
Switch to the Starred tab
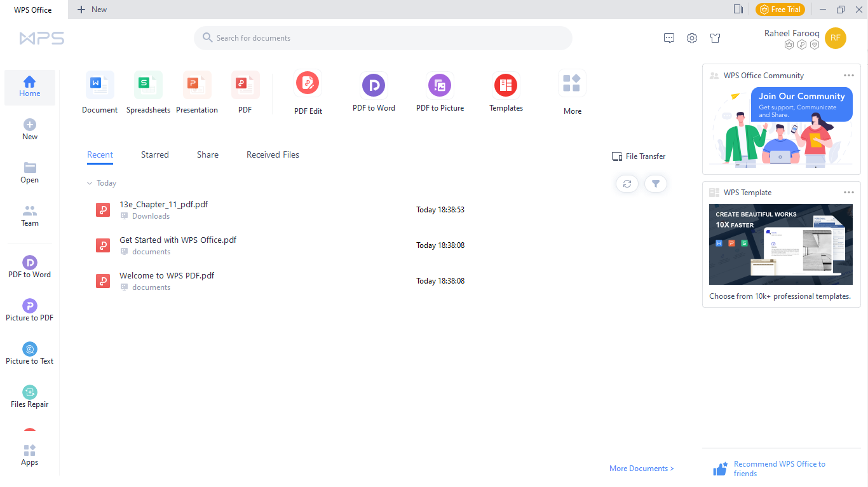pyautogui.click(x=154, y=154)
